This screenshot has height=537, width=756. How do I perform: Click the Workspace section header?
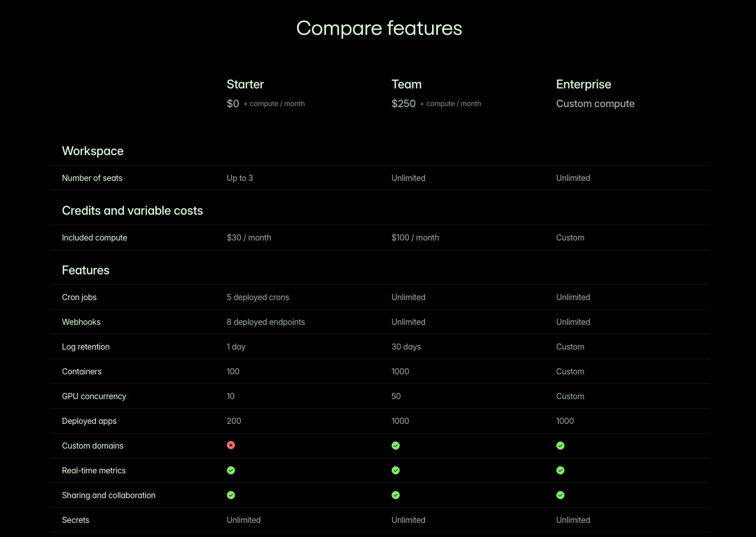pyautogui.click(x=92, y=151)
